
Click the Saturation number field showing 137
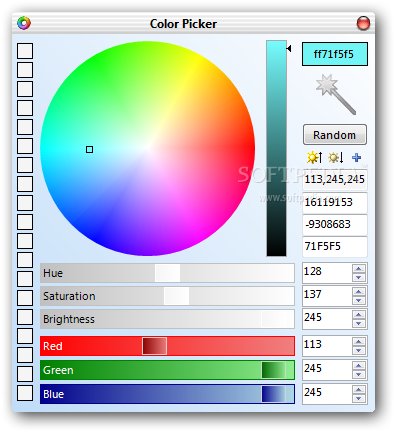[327, 296]
